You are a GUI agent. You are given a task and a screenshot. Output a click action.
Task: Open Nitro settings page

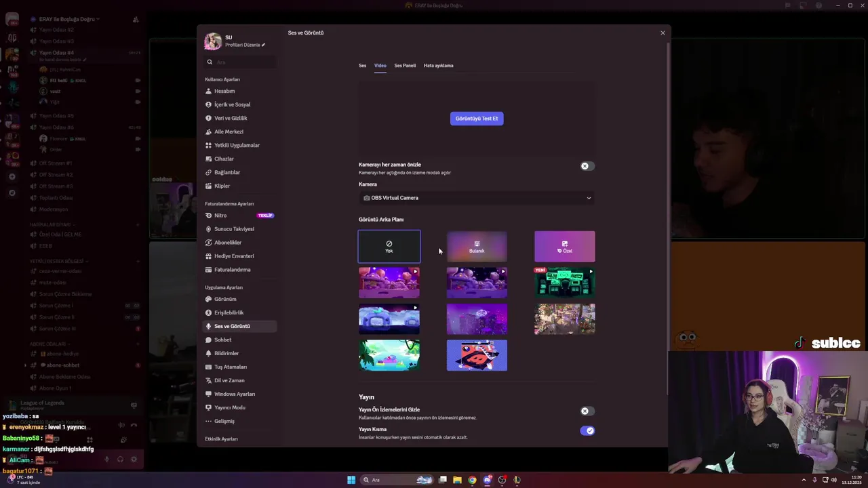pyautogui.click(x=239, y=216)
